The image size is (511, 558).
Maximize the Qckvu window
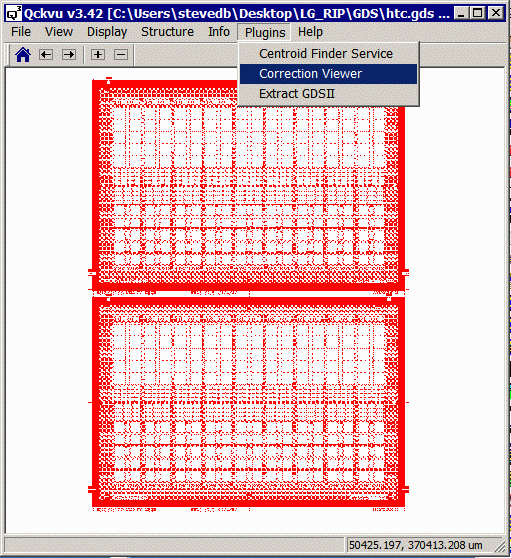click(478, 13)
